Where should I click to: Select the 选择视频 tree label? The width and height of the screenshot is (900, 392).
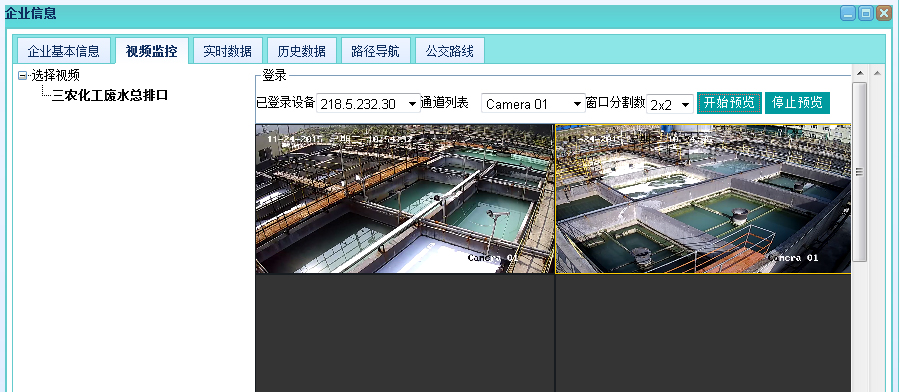point(55,75)
